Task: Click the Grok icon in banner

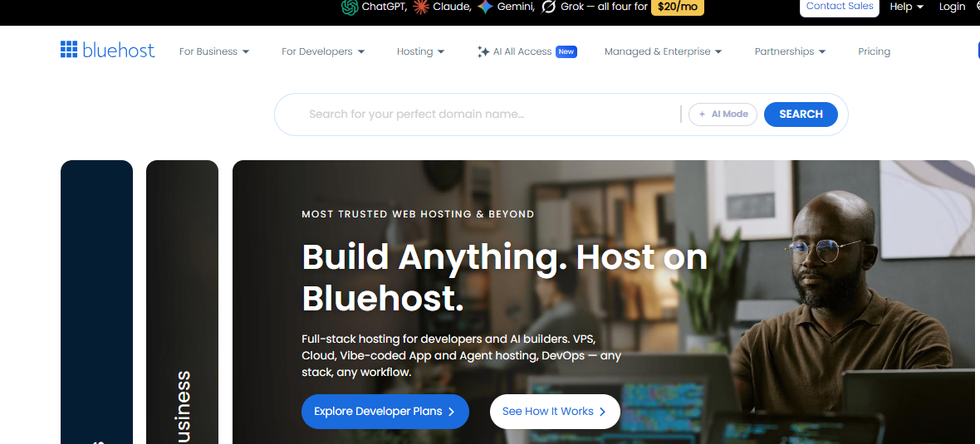Action: coord(549,7)
